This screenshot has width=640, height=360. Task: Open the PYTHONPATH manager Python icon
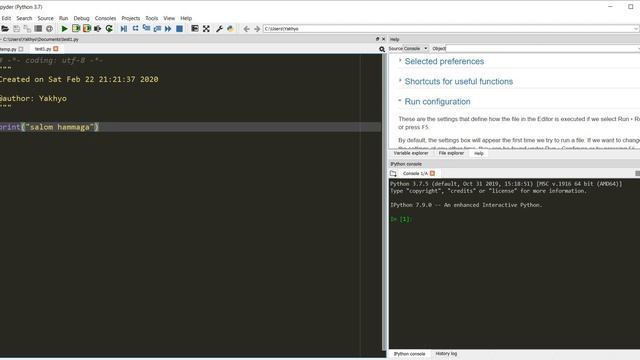[230, 29]
